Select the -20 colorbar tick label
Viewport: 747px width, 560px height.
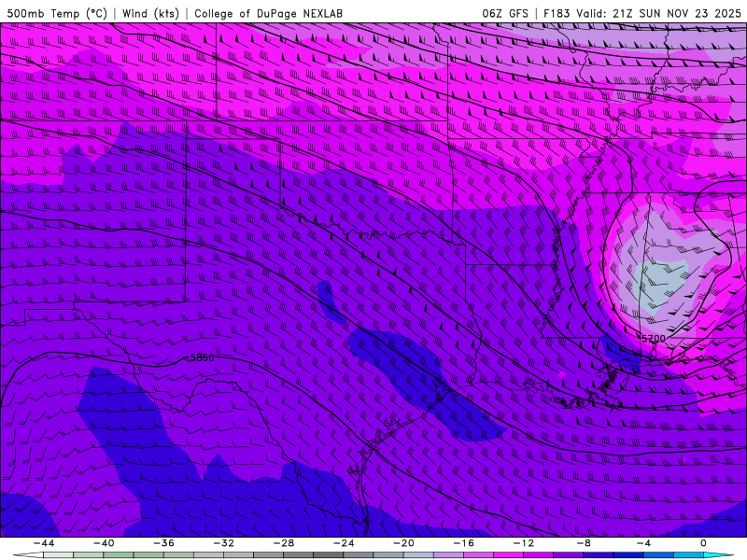click(403, 543)
